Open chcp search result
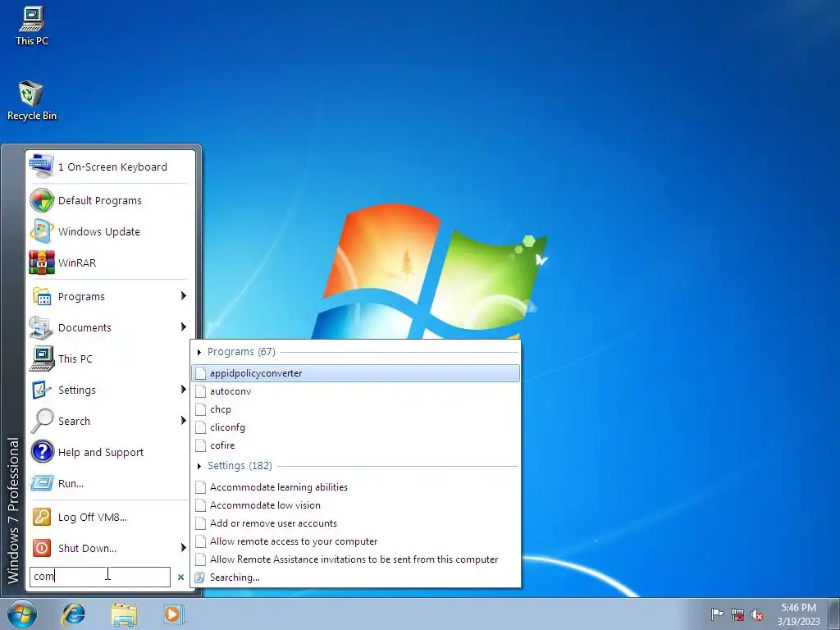 coord(356,409)
